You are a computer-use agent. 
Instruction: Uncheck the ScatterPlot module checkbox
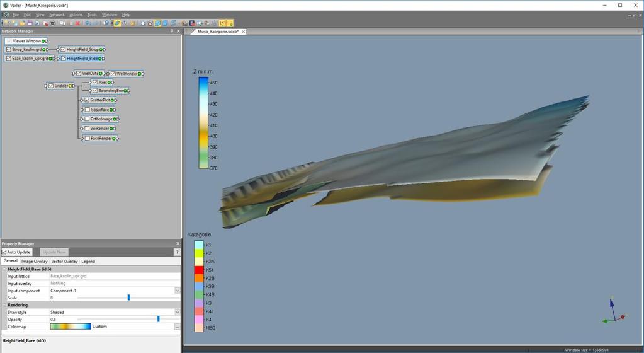[87, 100]
